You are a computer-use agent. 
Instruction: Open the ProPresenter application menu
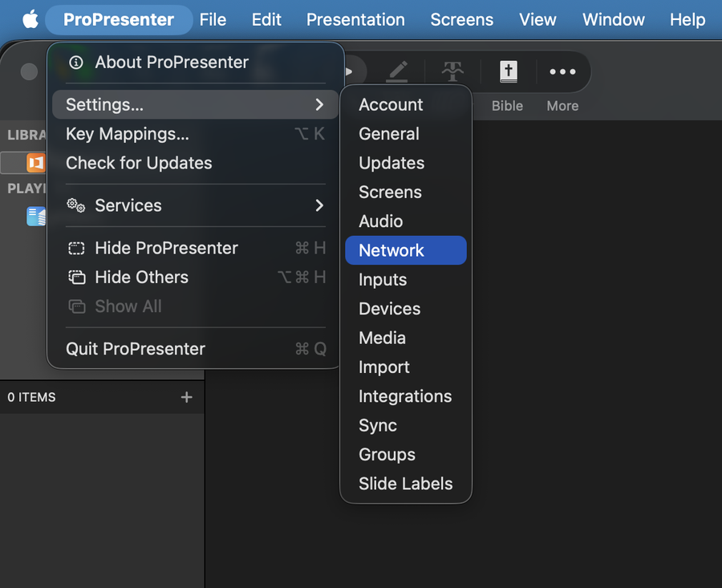119,19
